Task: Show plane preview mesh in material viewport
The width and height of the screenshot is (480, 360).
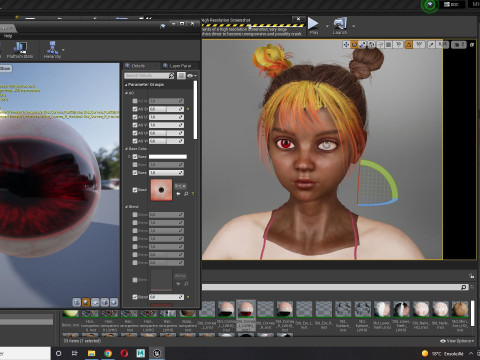Action: (x=95, y=302)
